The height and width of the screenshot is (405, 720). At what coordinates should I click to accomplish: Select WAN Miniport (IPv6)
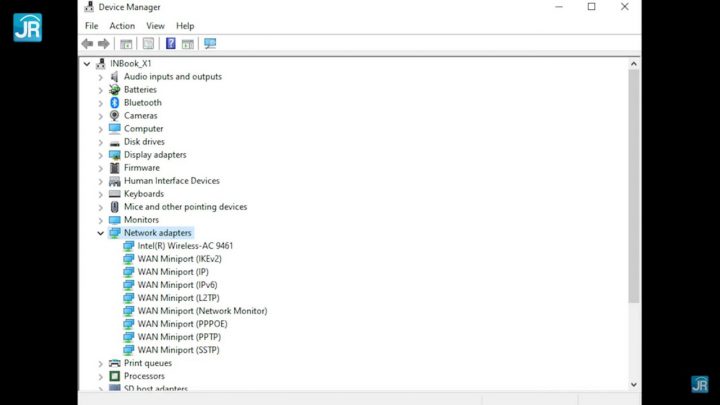coord(177,285)
